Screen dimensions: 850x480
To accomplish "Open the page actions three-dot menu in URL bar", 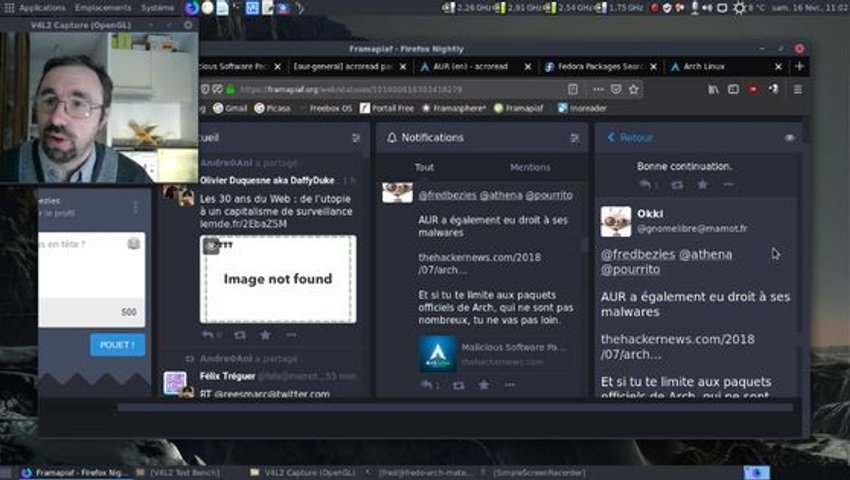I will pyautogui.click(x=598, y=89).
